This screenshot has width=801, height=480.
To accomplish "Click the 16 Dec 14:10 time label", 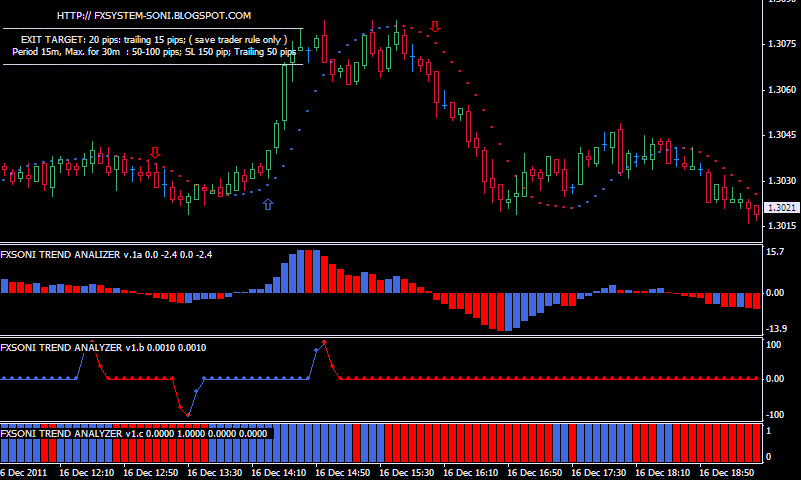I will pos(279,473).
